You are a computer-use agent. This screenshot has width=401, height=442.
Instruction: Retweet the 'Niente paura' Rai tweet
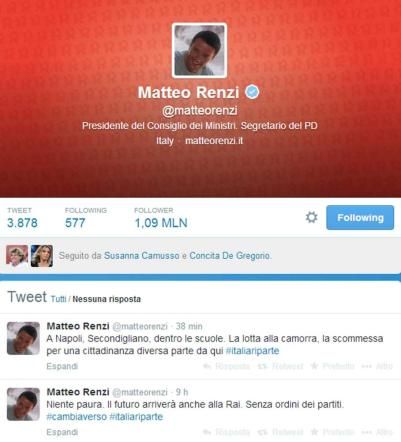pyautogui.click(x=280, y=432)
